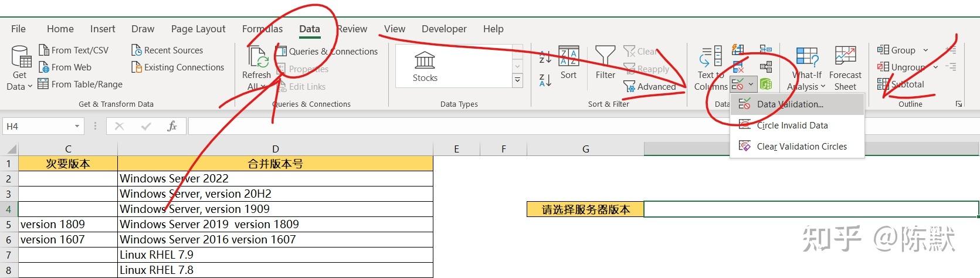Click the Data Validation ribbon icon
The width and height of the screenshot is (980, 278).
coord(738,84)
